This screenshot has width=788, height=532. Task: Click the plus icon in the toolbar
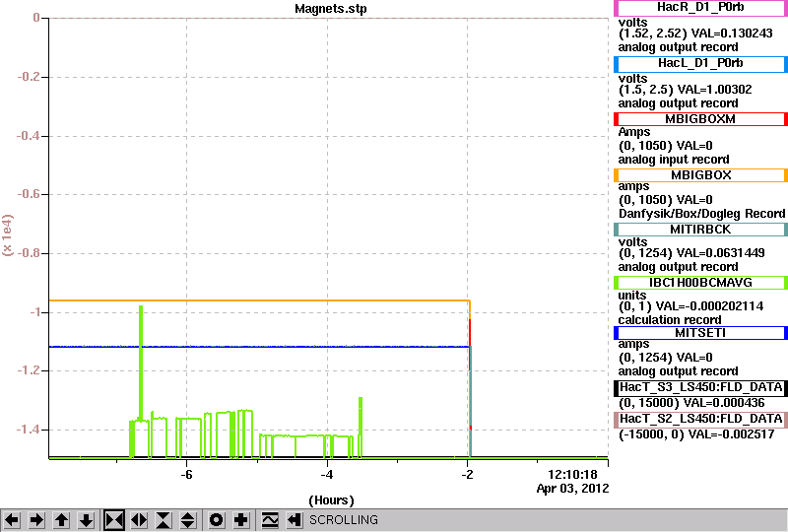[241, 520]
